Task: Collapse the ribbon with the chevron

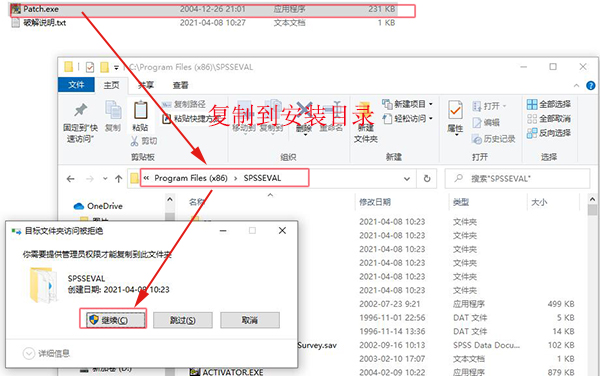Action: (576, 86)
